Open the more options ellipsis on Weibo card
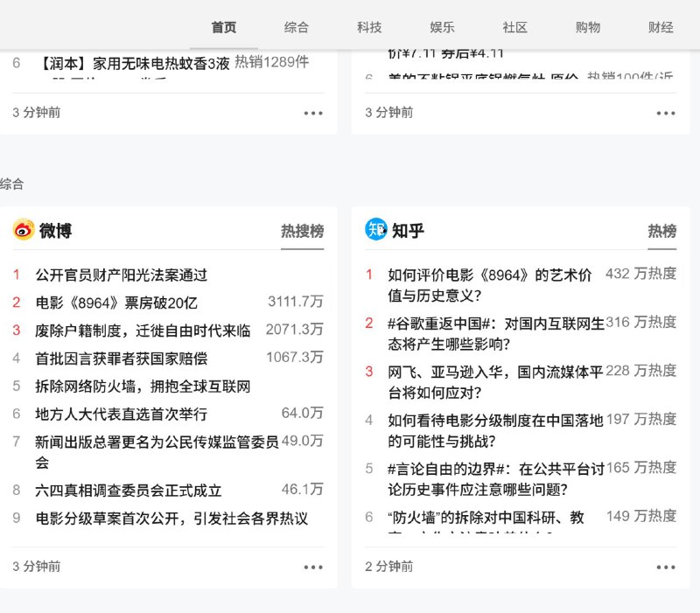This screenshot has width=700, height=613. coord(313,567)
